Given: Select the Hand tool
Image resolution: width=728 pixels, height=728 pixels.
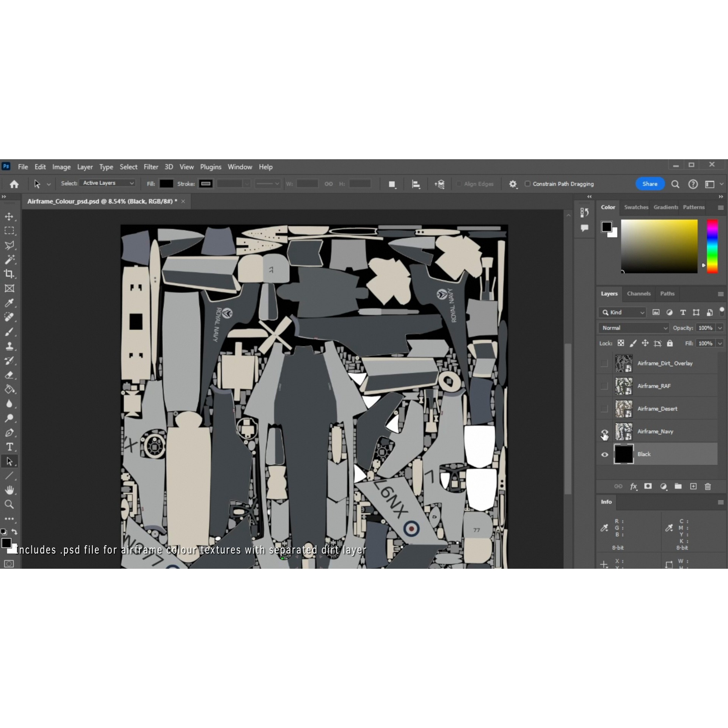Looking at the screenshot, I should [9, 490].
